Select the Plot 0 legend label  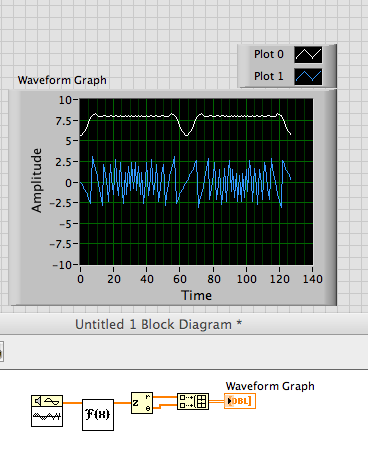(269, 54)
